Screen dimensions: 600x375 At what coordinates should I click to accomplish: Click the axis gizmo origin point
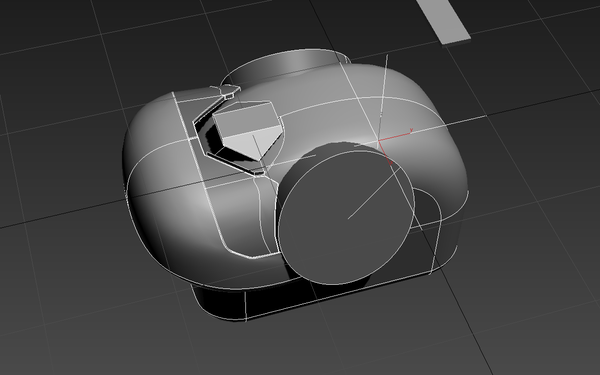[379, 141]
